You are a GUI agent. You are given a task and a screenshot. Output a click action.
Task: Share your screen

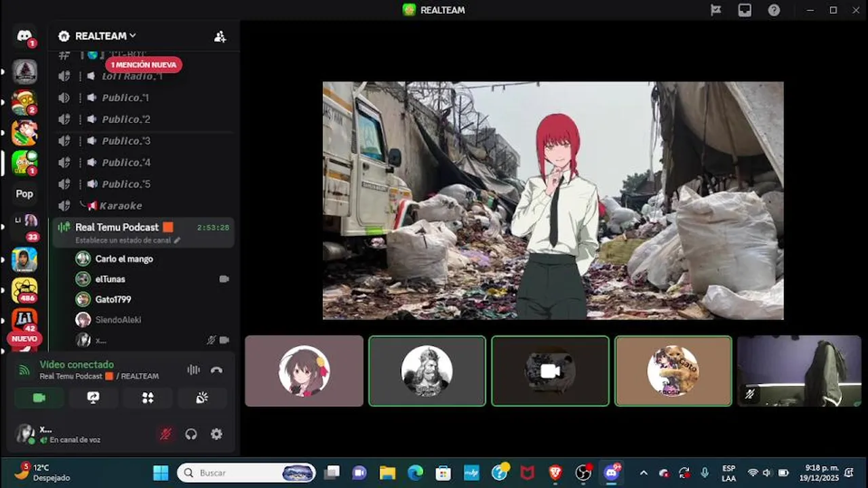coord(94,398)
